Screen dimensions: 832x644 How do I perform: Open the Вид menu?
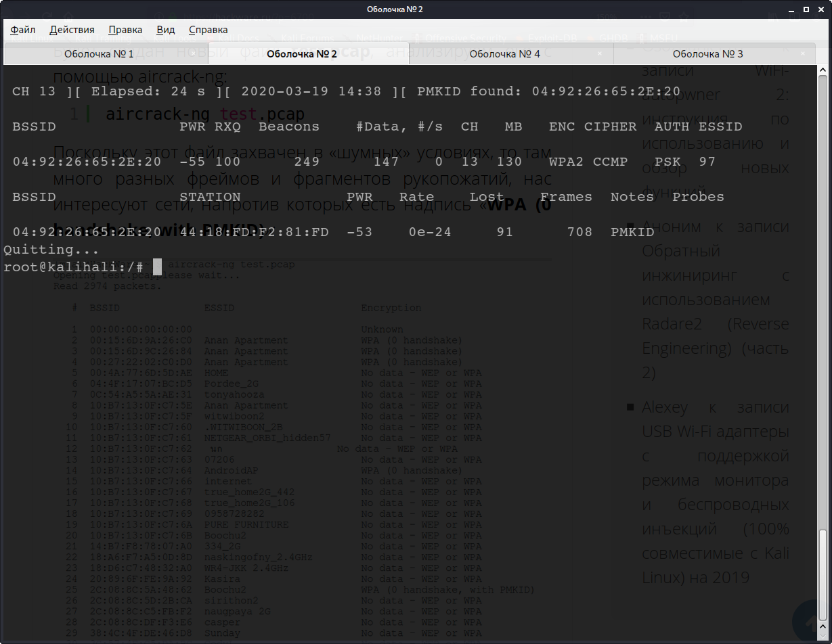(166, 30)
